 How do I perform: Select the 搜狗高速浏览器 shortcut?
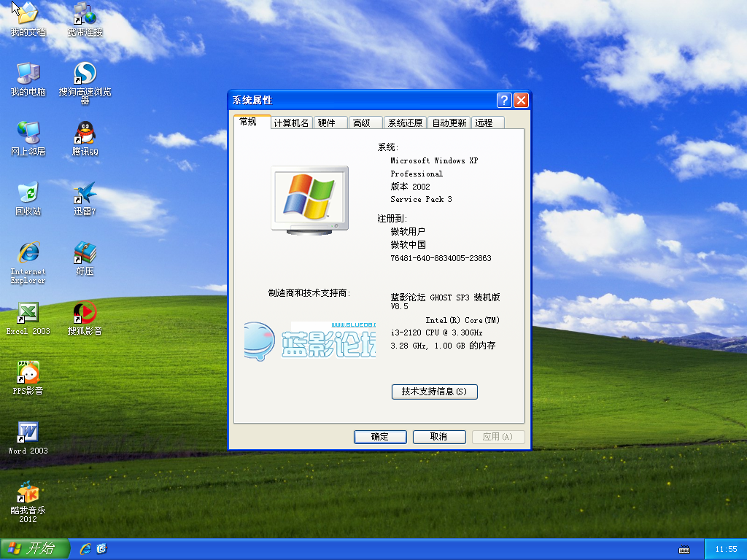point(85,83)
